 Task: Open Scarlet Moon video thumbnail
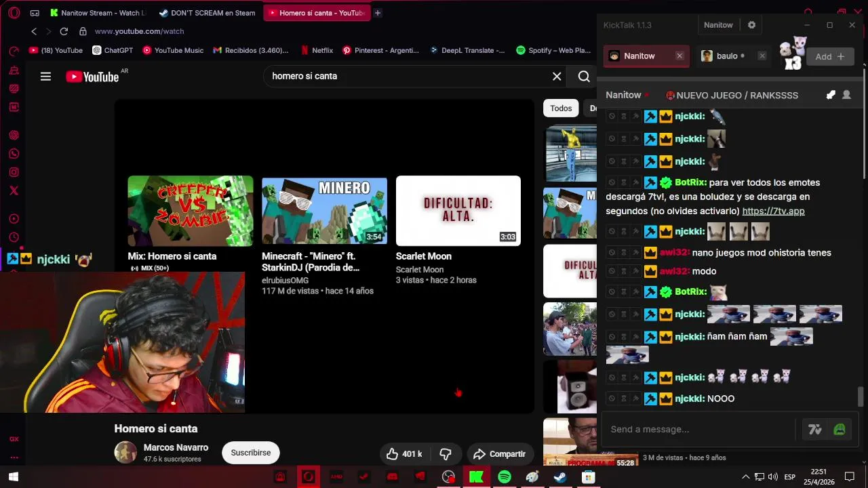coord(458,211)
